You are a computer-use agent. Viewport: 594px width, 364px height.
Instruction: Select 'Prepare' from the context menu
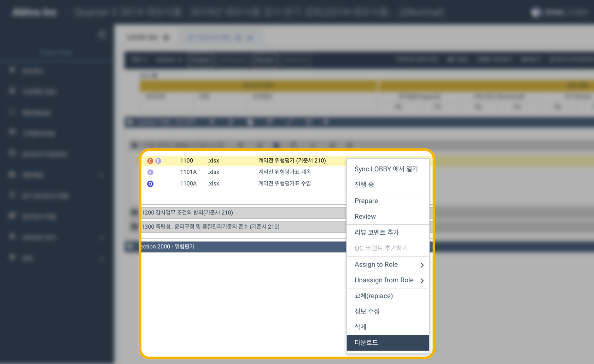point(366,201)
